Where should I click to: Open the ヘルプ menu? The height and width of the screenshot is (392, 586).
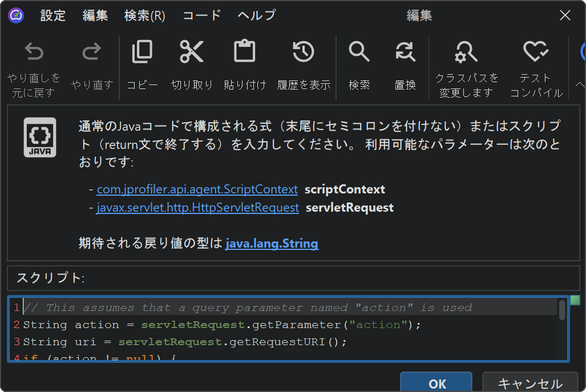[257, 15]
